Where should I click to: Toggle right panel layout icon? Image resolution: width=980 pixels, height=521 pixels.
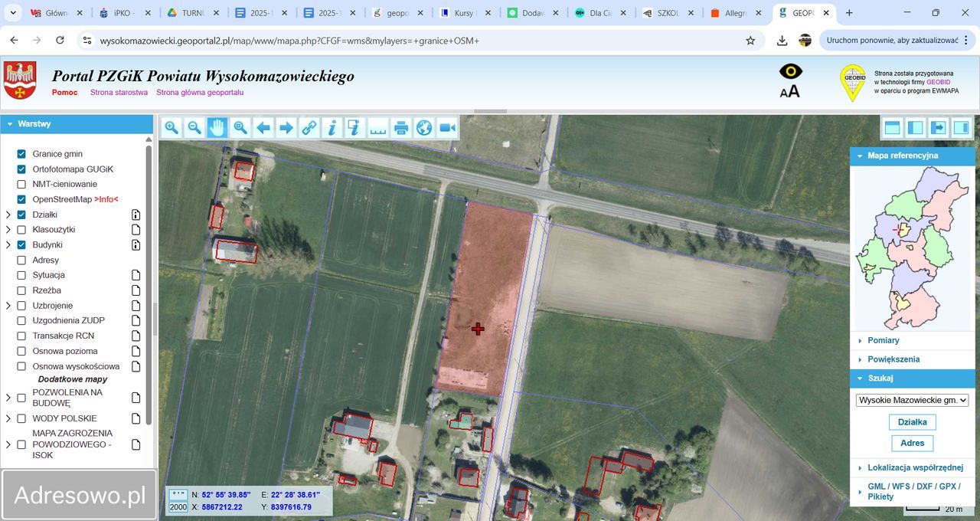(961, 128)
